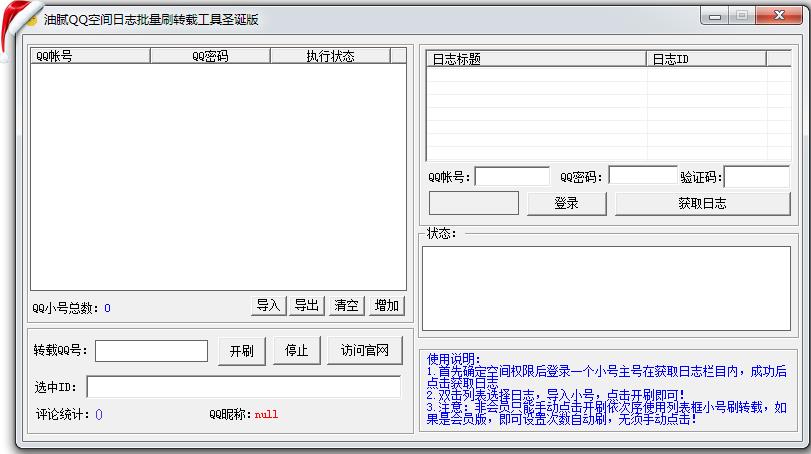Click the 日志标题 column header

536,59
